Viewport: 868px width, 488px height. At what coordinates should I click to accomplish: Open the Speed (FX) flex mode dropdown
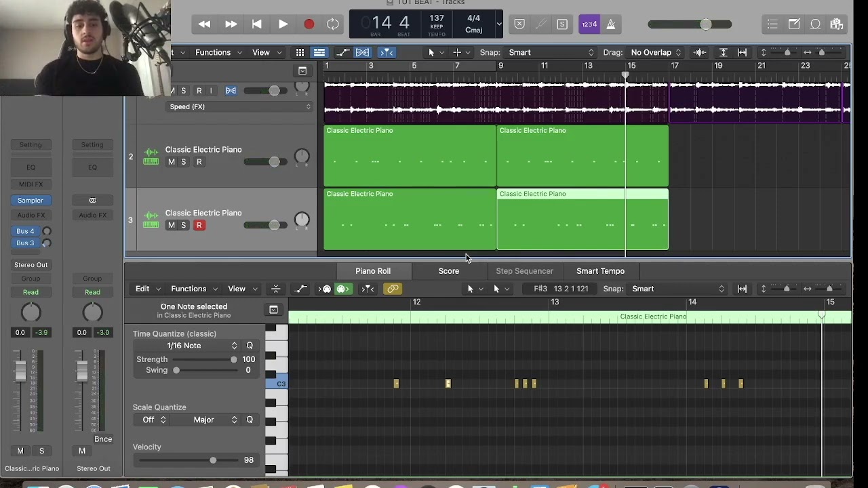(x=239, y=106)
